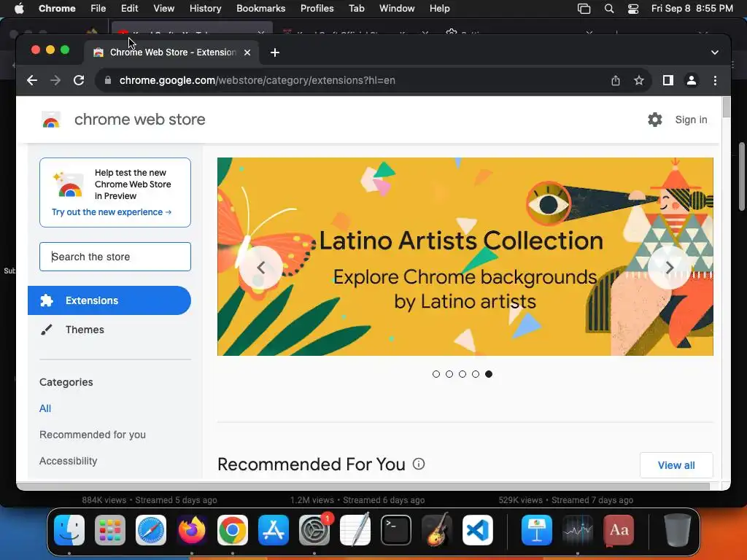Screen dimensions: 747x560
Task: Open the History menu
Action: (205, 8)
